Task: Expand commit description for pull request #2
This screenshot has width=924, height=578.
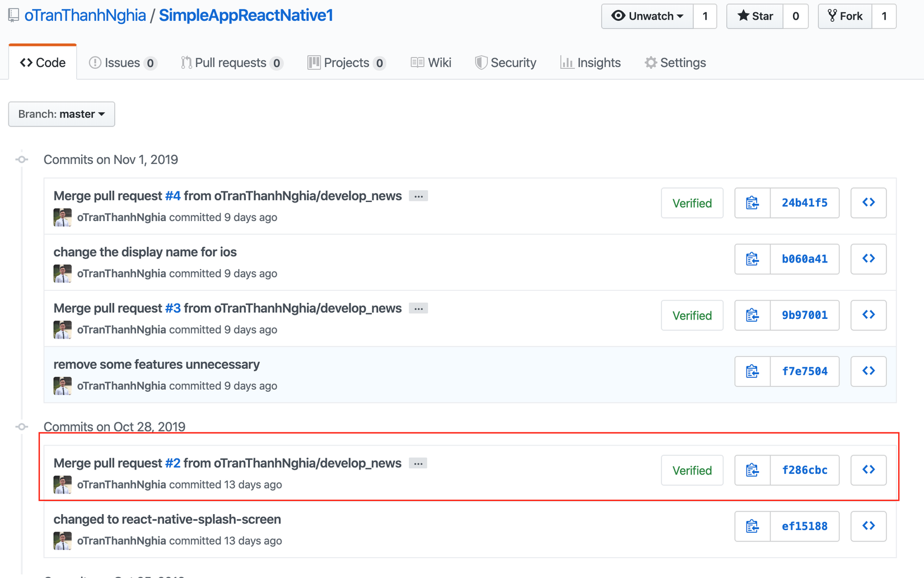Action: coord(418,464)
